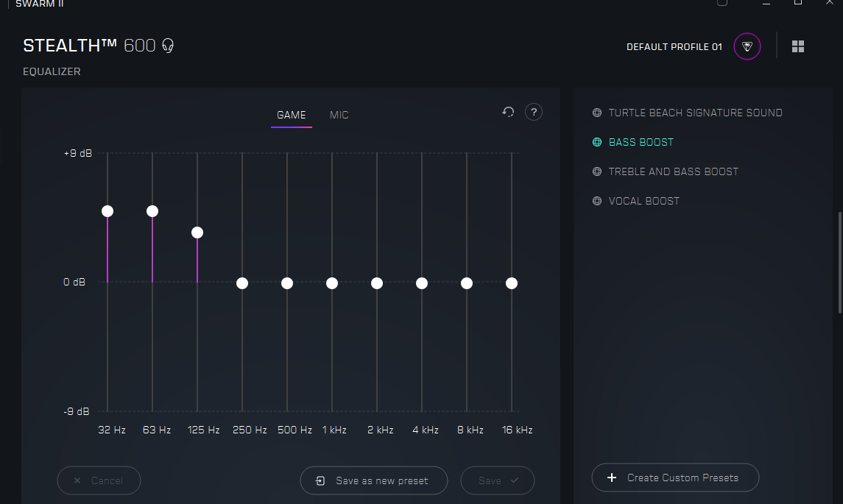Open the Default Profile 01 label
Screen dimensions: 843x504
pos(674,47)
